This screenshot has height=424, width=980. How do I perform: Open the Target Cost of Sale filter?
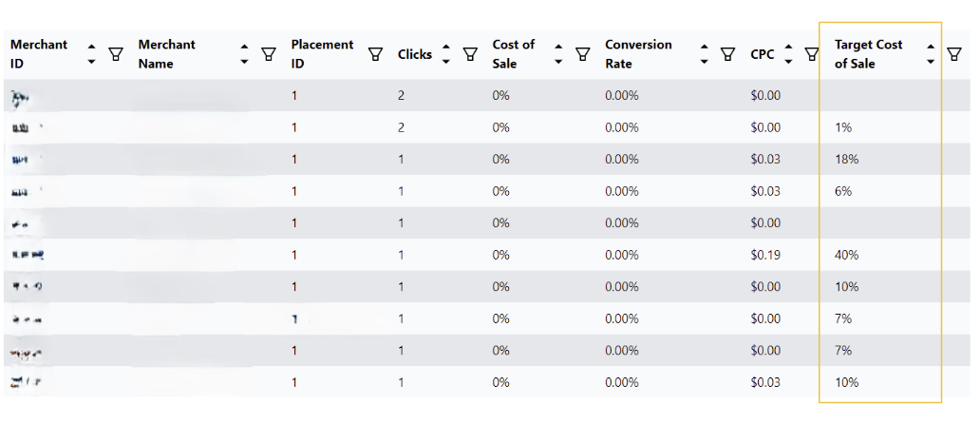coord(953,54)
